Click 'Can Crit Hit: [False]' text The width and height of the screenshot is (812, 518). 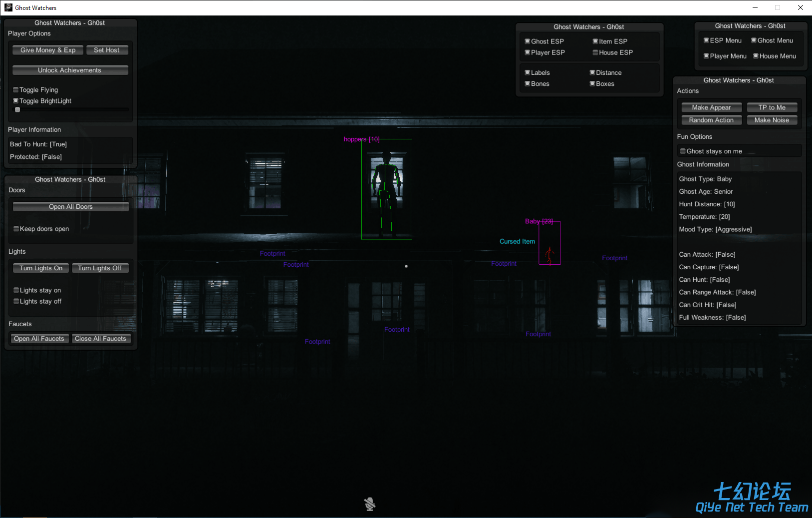pos(708,305)
